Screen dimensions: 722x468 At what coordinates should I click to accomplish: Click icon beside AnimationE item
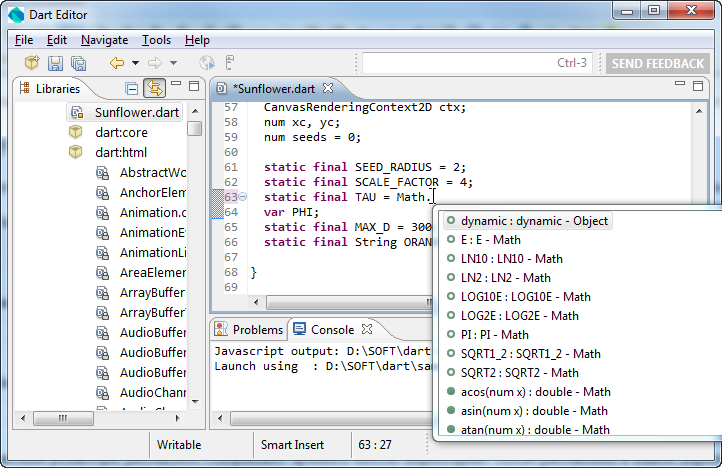pyautogui.click(x=102, y=233)
